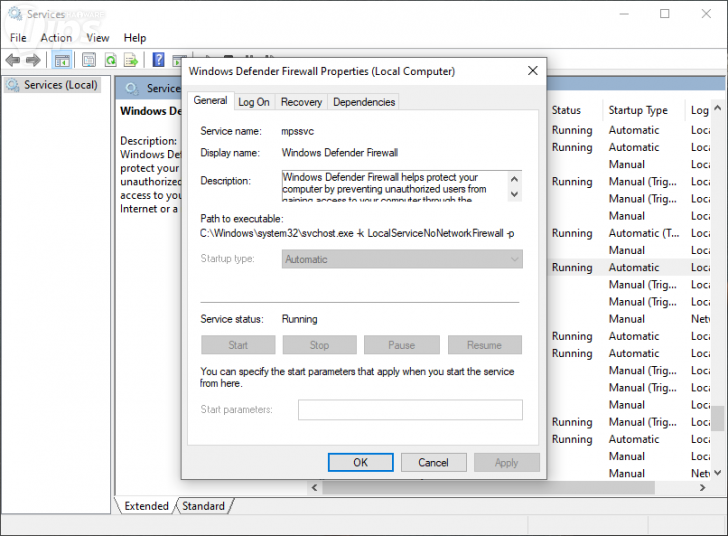The image size is (728, 536).
Task: Open Properties via the toolbar properties icon
Action: (x=89, y=60)
